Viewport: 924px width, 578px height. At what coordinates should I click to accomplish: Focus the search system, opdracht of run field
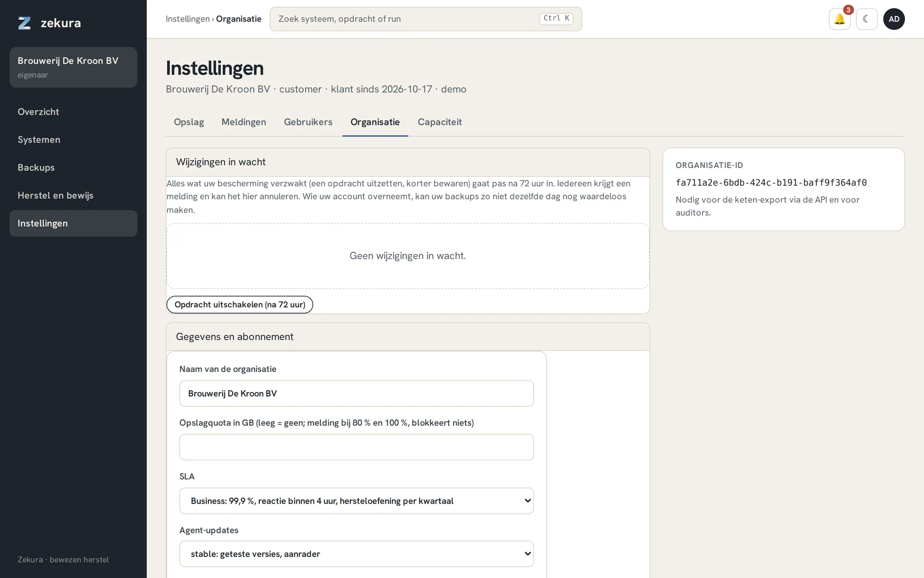pyautogui.click(x=426, y=19)
